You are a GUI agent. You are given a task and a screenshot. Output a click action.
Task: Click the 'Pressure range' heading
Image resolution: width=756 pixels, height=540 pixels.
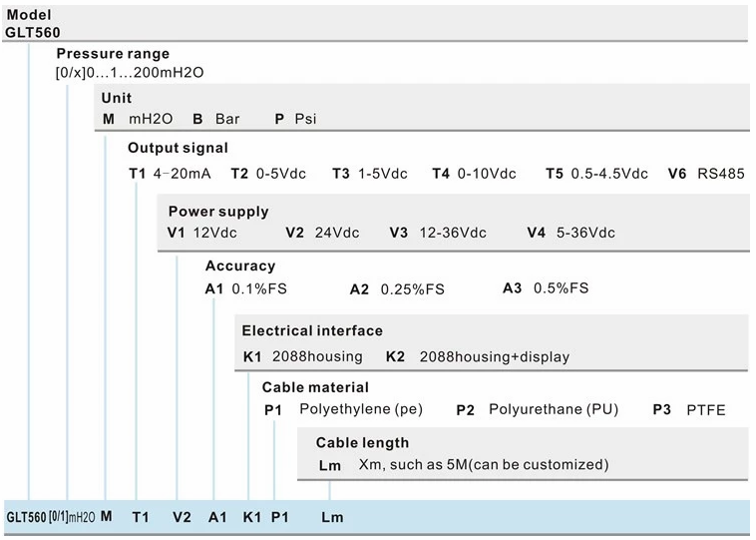click(x=113, y=54)
